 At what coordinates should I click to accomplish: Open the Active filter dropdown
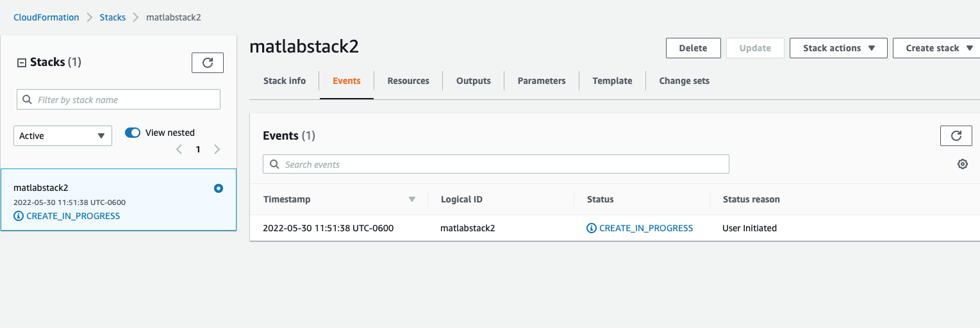63,136
